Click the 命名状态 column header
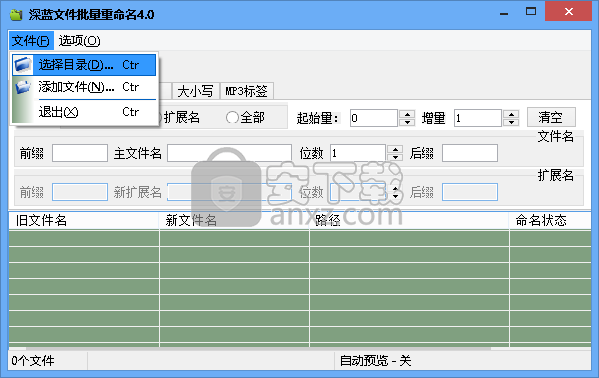Viewport: 599px width, 378px height. pyautogui.click(x=550, y=221)
